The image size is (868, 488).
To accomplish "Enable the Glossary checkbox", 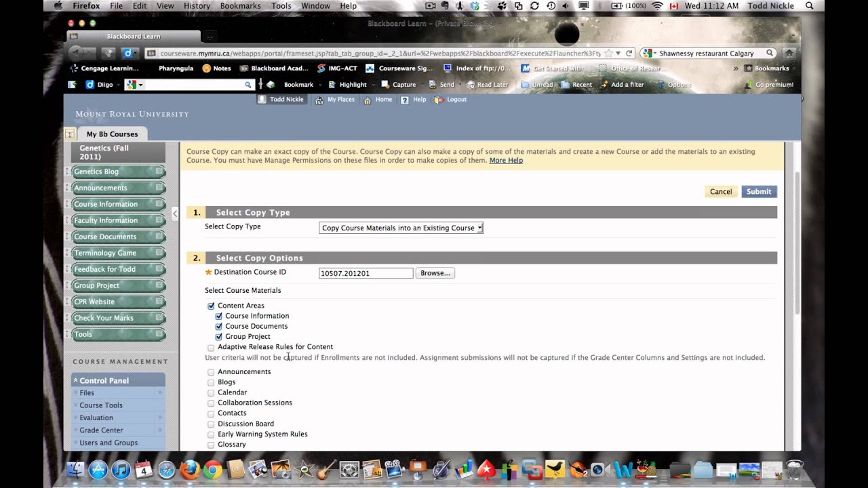I will 211,445.
